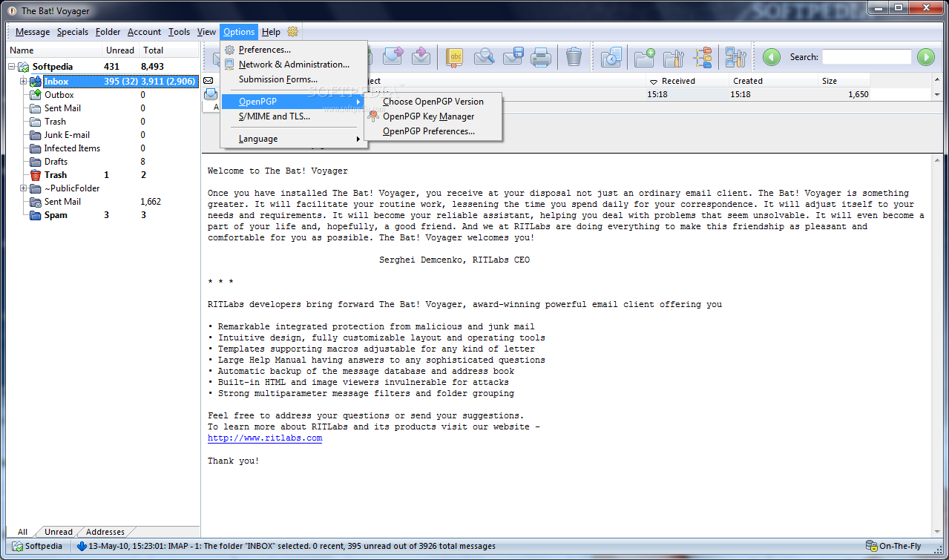Screen dimensions: 949x560
Task: Click the envelope status column header icon
Action: 208,81
